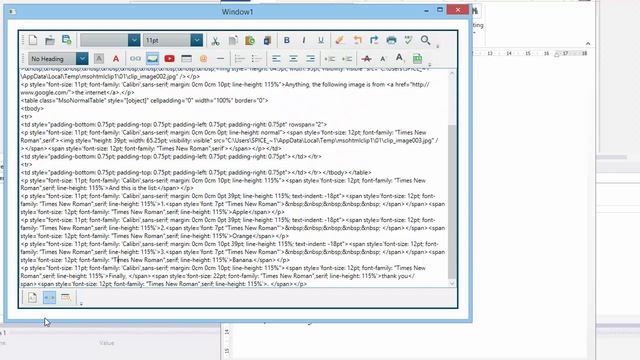The width and height of the screenshot is (640, 360).
Task: Copy selection using the copy icon
Action: [233, 40]
